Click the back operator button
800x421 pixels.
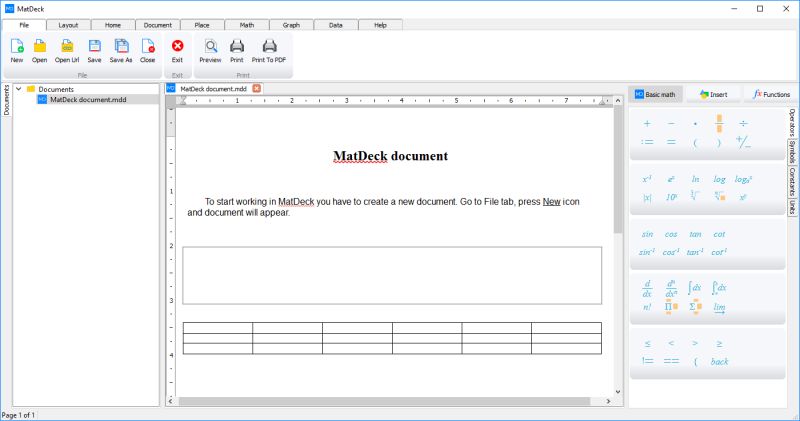tap(719, 362)
